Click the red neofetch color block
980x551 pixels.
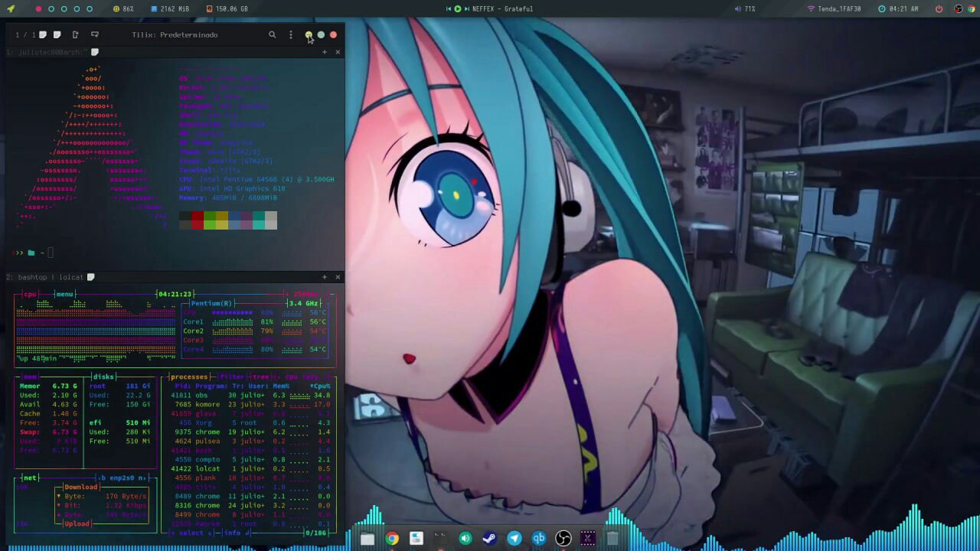198,220
